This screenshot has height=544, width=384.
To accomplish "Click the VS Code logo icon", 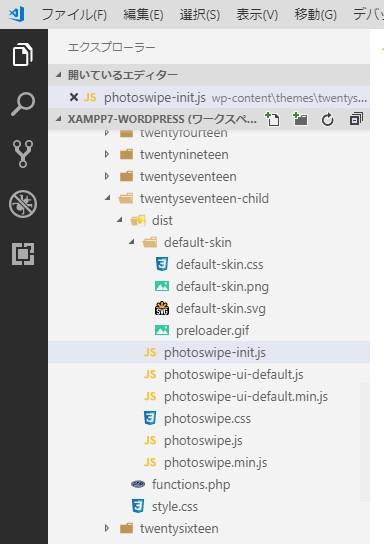I will pyautogui.click(x=17, y=14).
